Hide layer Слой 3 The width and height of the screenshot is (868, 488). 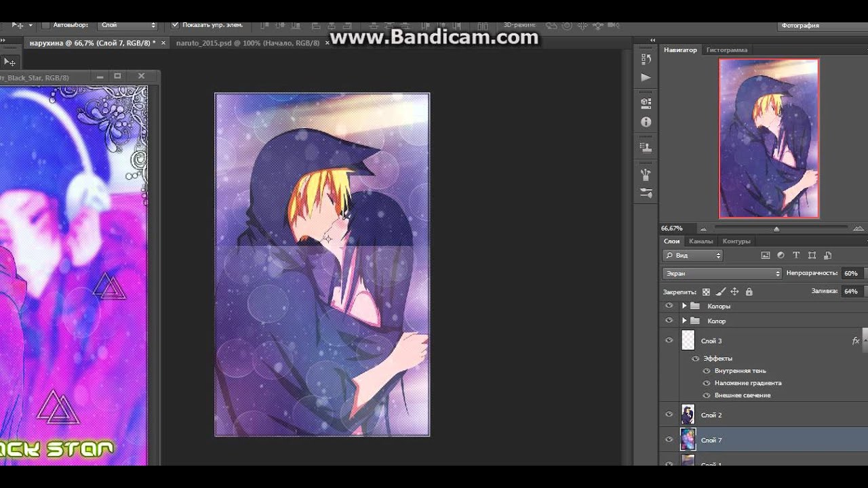pos(669,340)
